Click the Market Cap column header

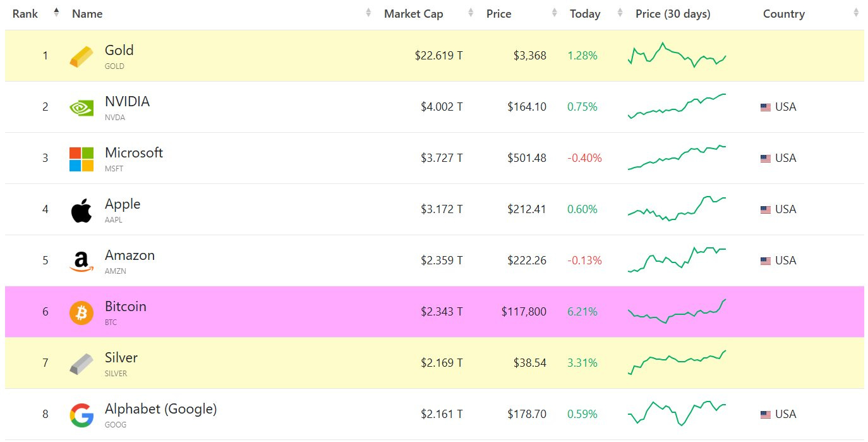tap(414, 14)
